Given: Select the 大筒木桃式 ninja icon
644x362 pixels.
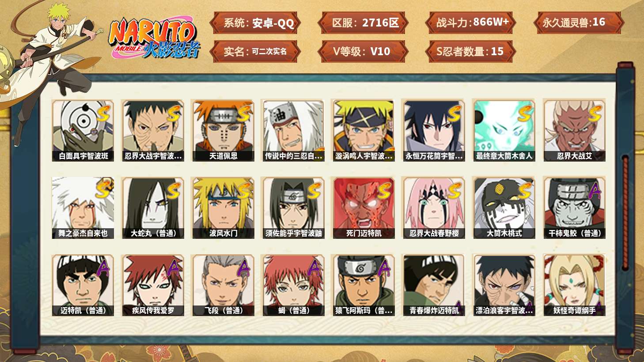Looking at the screenshot, I should coord(504,208).
